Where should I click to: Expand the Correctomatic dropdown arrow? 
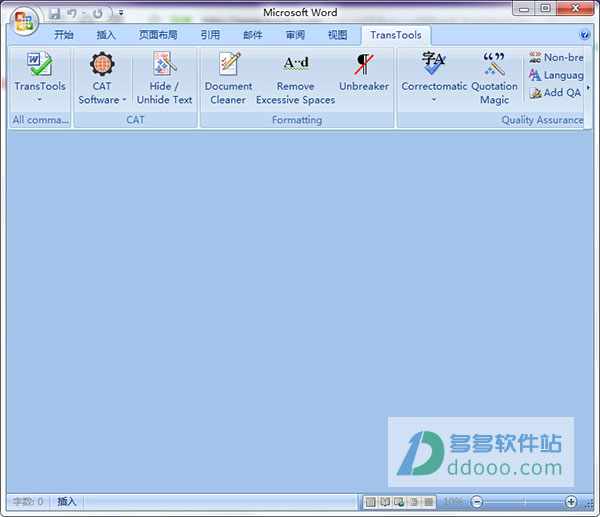click(434, 99)
